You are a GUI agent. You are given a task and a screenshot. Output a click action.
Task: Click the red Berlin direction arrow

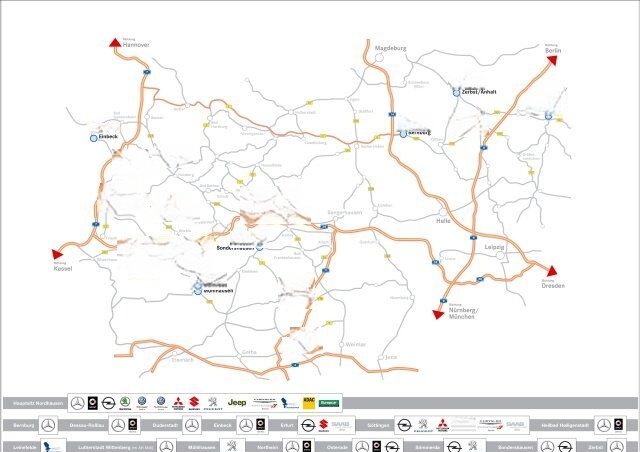552,60
